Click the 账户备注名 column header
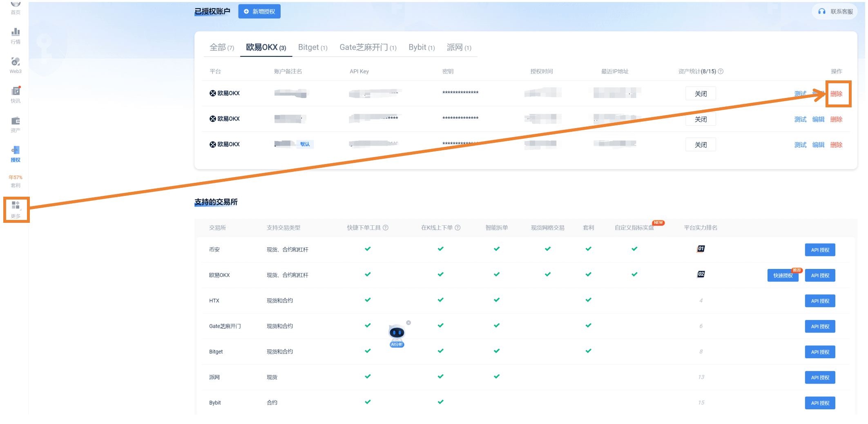 coord(288,71)
